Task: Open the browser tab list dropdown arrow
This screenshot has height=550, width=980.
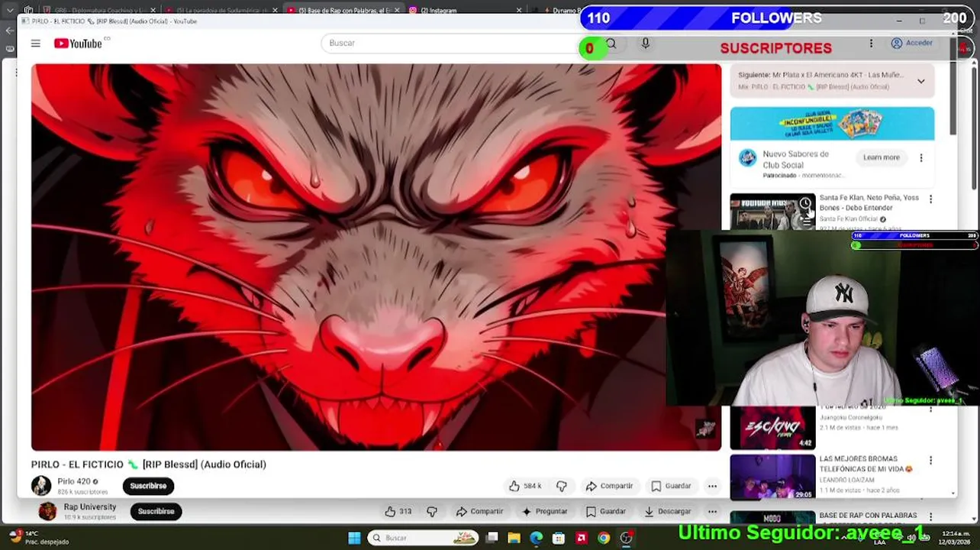Action: [x=9, y=11]
